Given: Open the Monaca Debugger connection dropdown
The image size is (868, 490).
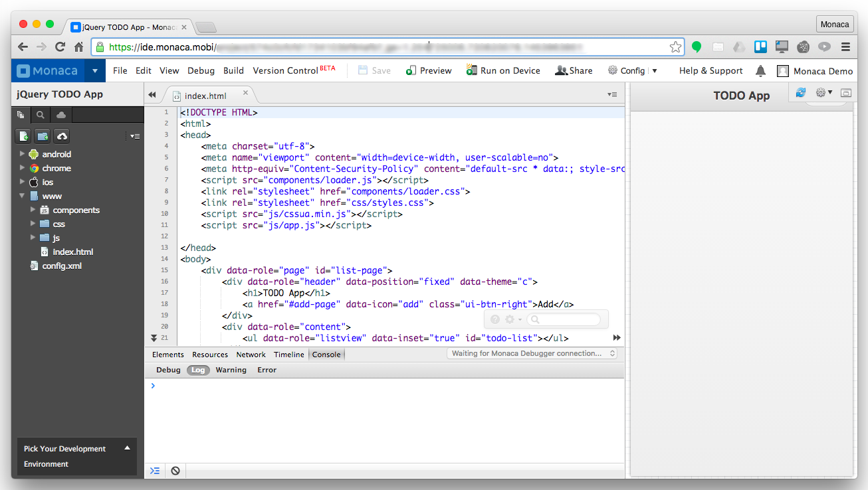Looking at the screenshot, I should [532, 354].
